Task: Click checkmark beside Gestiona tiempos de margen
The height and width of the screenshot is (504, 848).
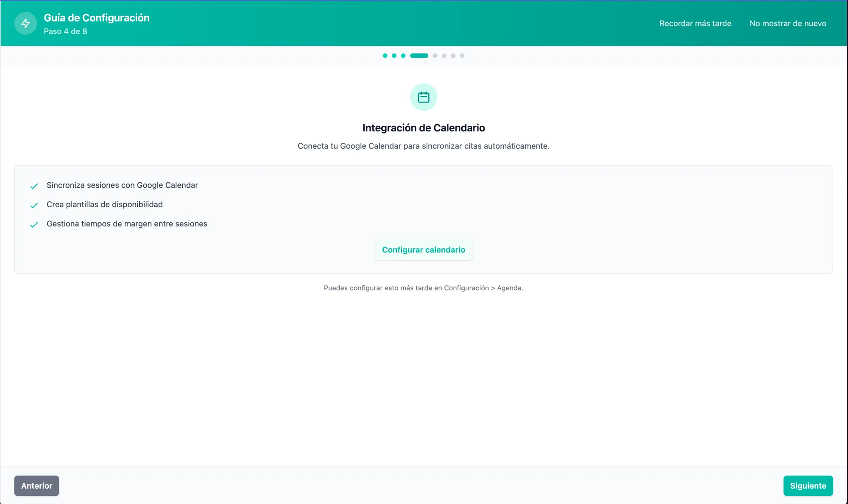Action: (x=34, y=225)
